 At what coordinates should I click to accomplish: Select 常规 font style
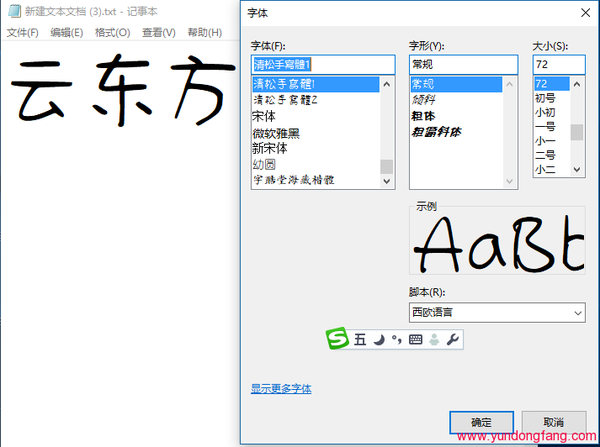(456, 84)
